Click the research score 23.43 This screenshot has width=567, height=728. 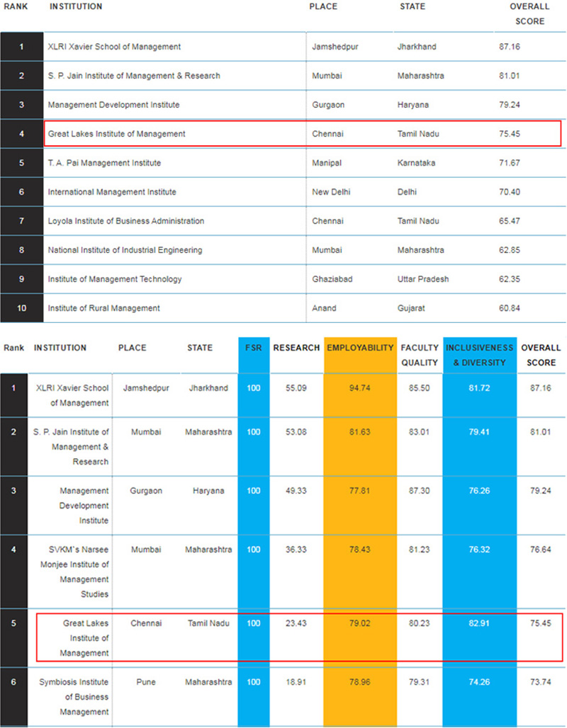(x=296, y=623)
